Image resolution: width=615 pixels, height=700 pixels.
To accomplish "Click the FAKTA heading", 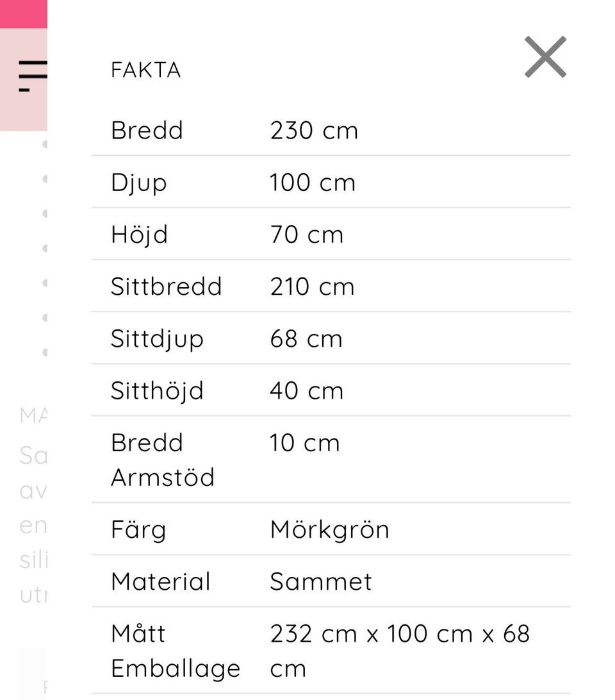I will coord(145,70).
